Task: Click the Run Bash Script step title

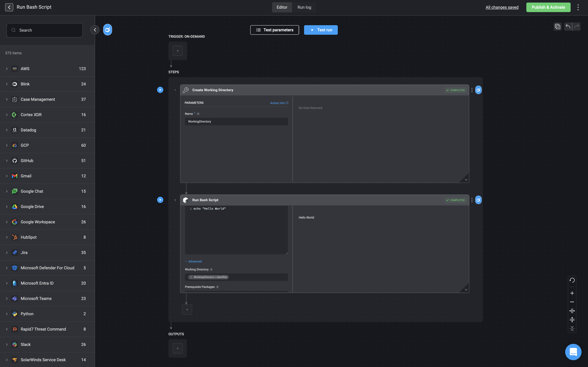Action: pyautogui.click(x=205, y=200)
